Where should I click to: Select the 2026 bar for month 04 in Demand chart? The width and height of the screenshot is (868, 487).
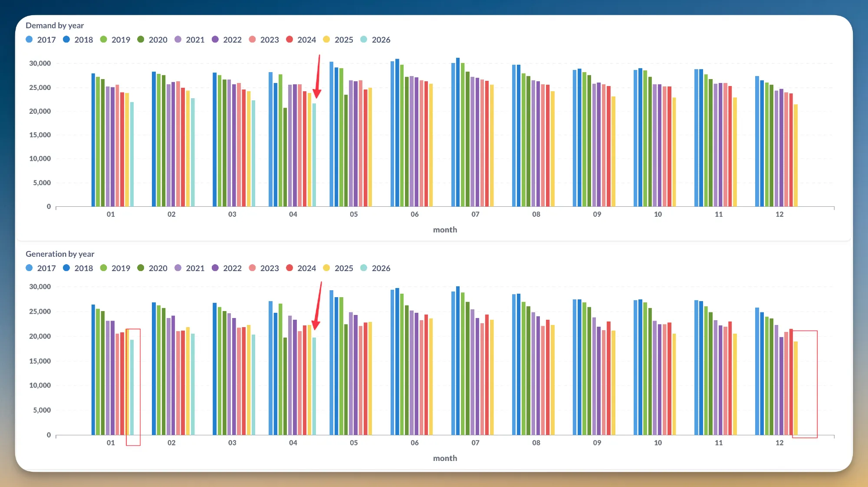314,155
